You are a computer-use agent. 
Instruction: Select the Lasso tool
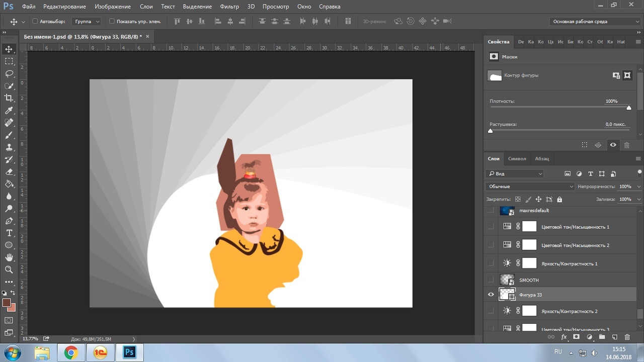coord(9,73)
